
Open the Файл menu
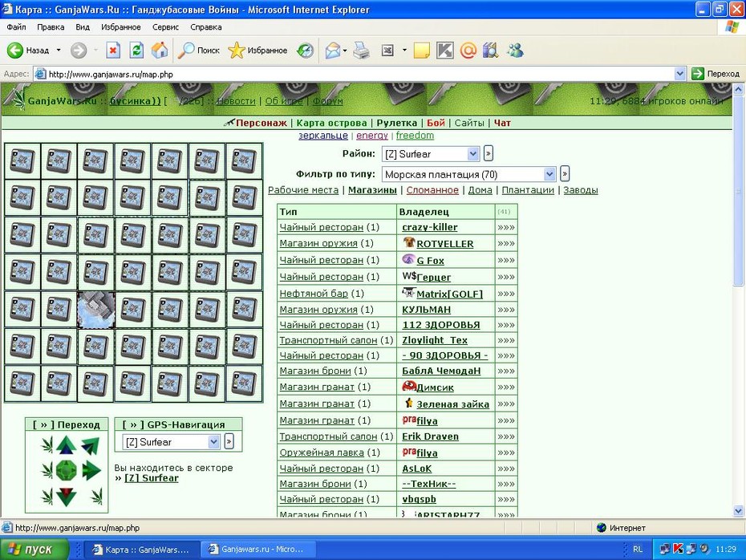click(16, 27)
